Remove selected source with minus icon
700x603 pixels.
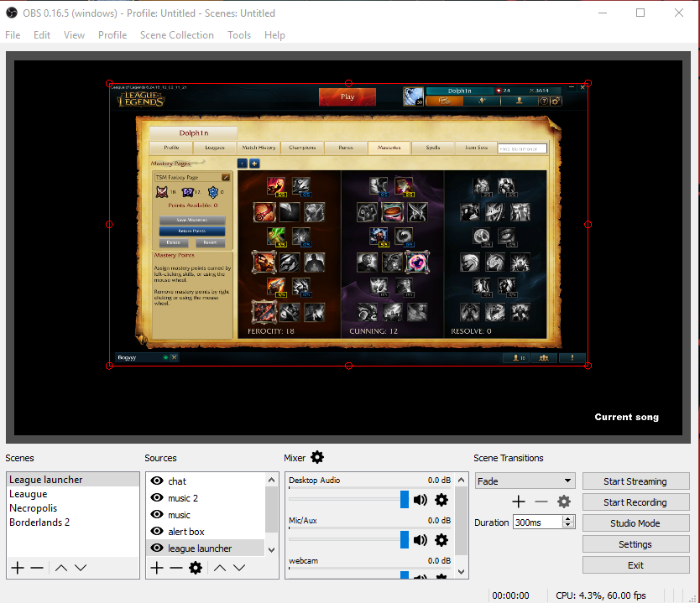(x=176, y=568)
